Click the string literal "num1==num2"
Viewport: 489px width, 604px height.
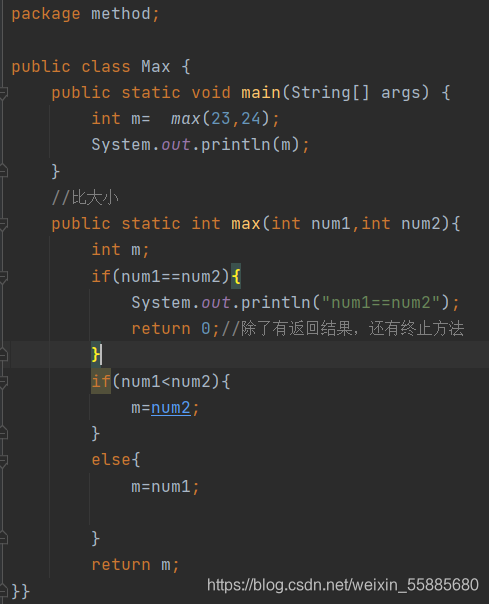tap(381, 303)
